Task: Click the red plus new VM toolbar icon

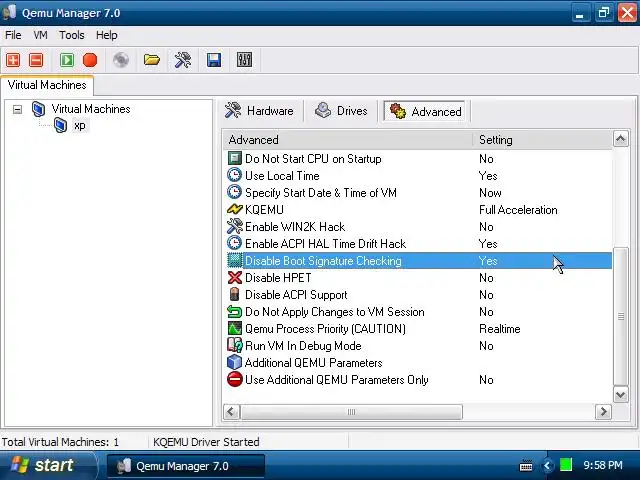Action: pos(13,60)
